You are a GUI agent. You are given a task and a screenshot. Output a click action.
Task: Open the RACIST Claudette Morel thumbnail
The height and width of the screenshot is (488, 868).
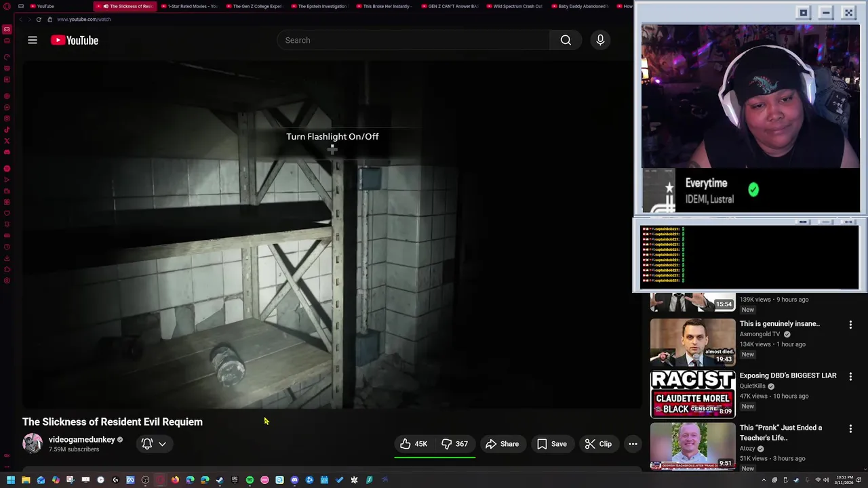692,394
